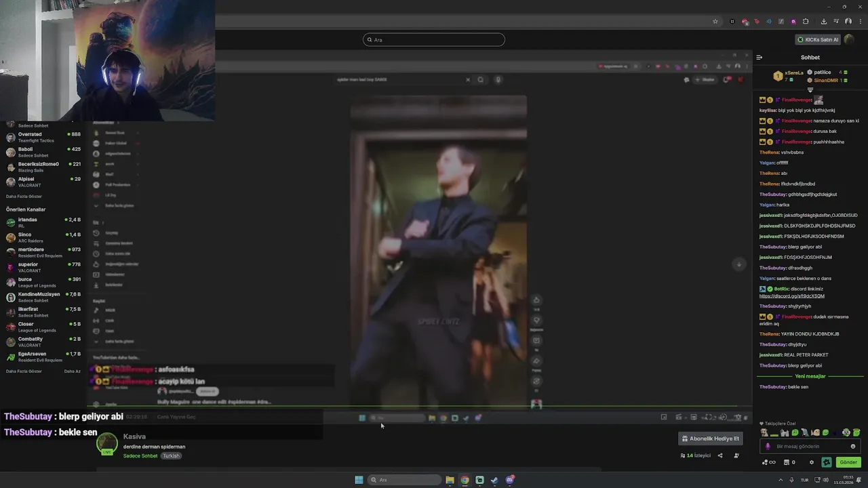
Task: Open the CombatRy VALORANT channel
Action: pos(43,342)
